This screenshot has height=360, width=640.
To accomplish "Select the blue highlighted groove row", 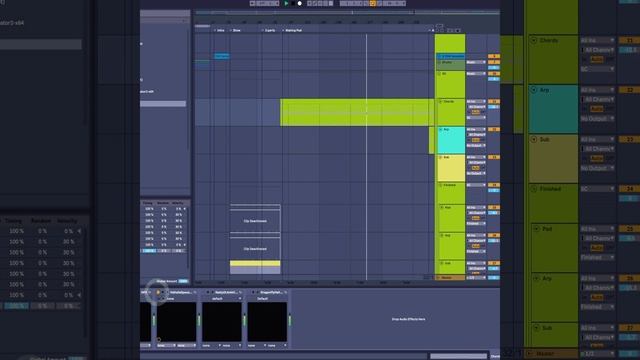I will point(164,251).
